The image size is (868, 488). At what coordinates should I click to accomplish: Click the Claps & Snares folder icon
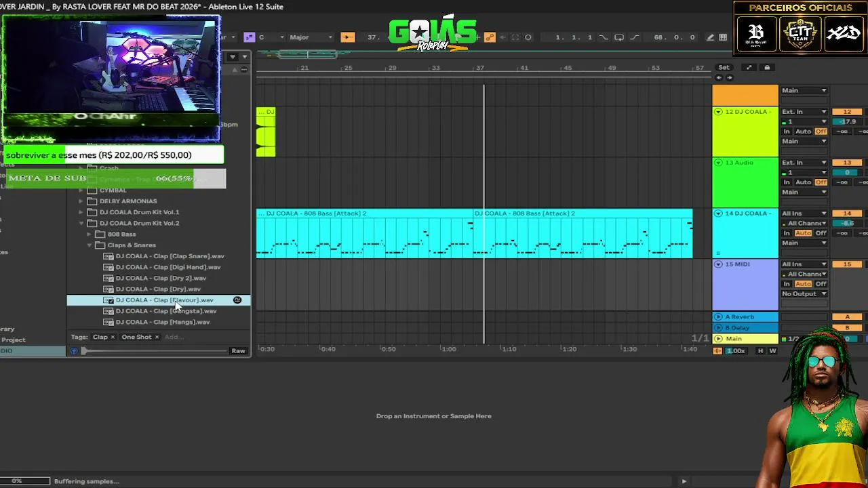click(x=100, y=245)
